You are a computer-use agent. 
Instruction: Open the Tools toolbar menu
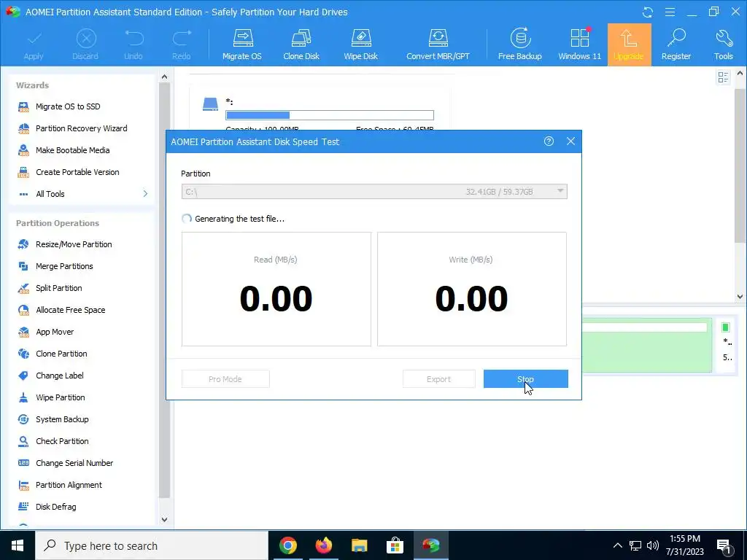pyautogui.click(x=723, y=44)
